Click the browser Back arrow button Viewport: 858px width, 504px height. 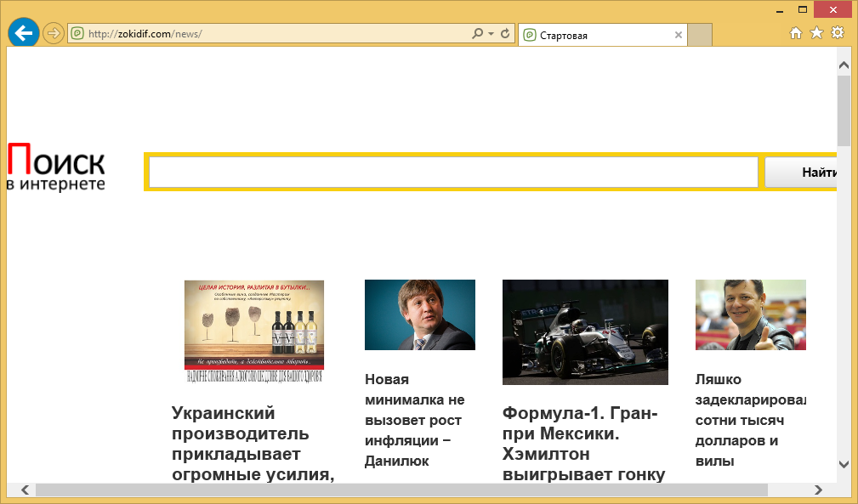coord(23,33)
